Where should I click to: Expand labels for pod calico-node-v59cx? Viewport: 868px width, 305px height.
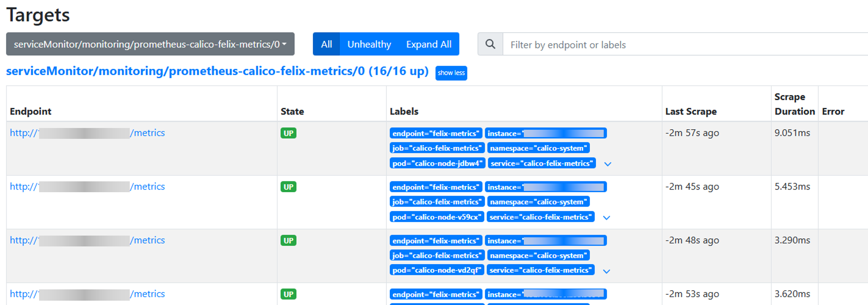point(607,218)
